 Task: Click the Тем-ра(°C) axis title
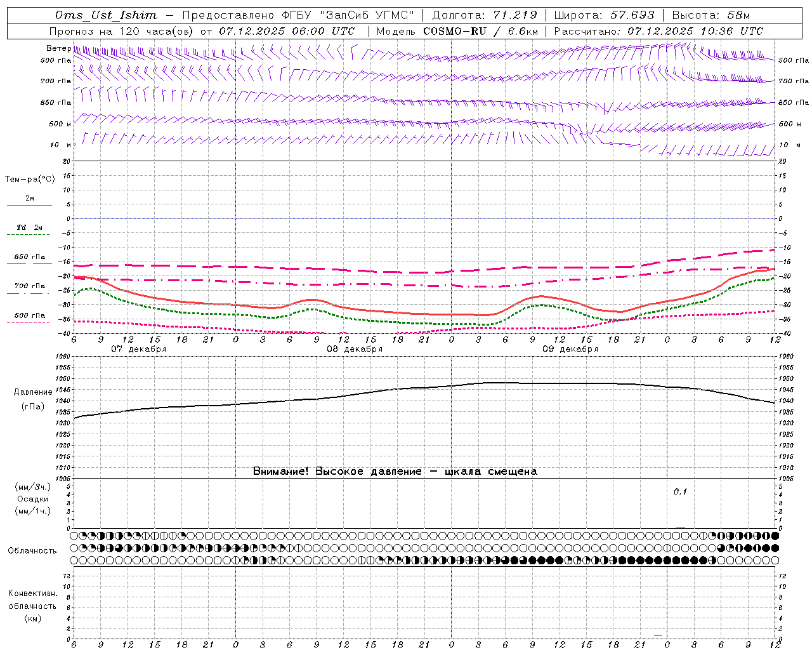[30, 180]
